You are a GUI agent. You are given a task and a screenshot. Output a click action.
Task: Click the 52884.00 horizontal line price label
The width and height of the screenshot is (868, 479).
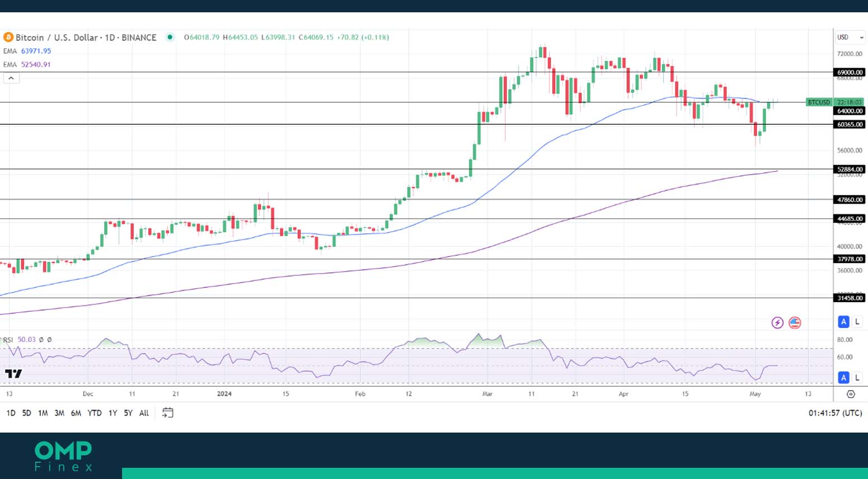(x=850, y=169)
